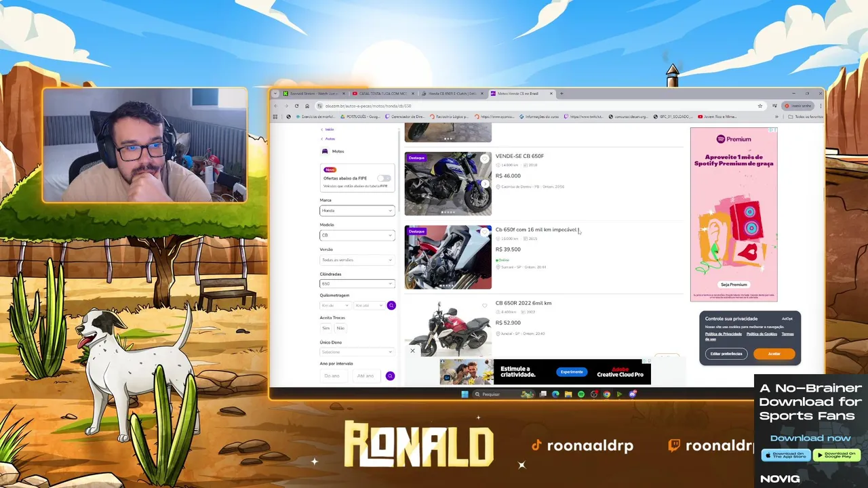Open the Km de minimum dropdown

click(x=335, y=306)
